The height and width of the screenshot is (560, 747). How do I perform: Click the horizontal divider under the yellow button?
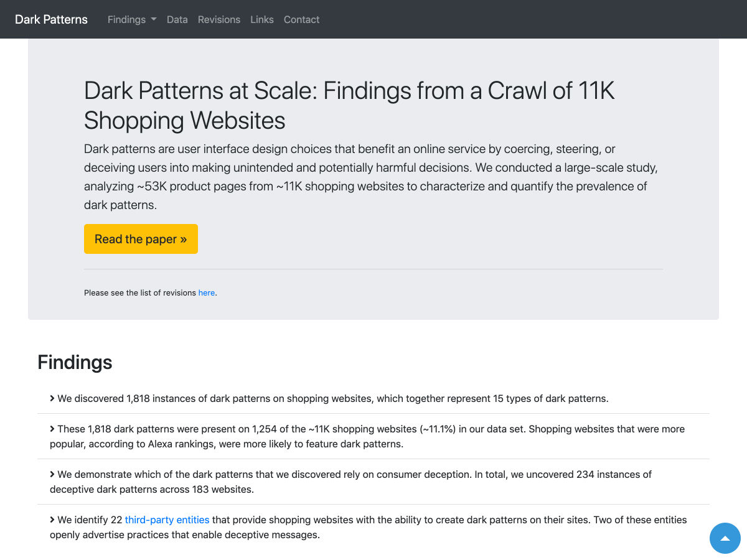coord(374,269)
